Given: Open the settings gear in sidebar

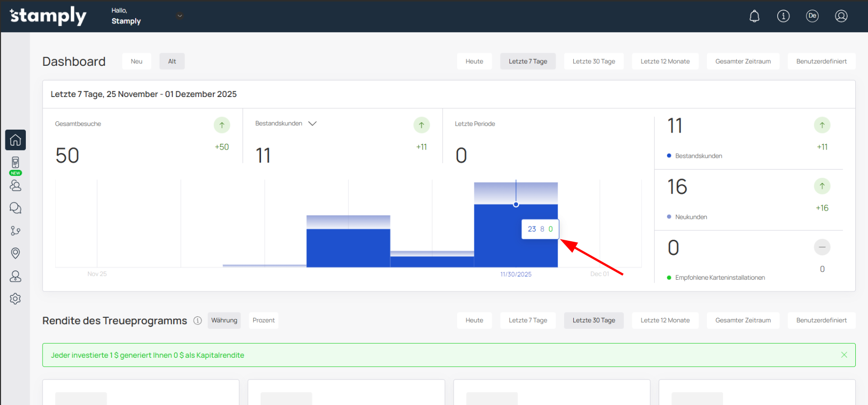Looking at the screenshot, I should [x=16, y=299].
